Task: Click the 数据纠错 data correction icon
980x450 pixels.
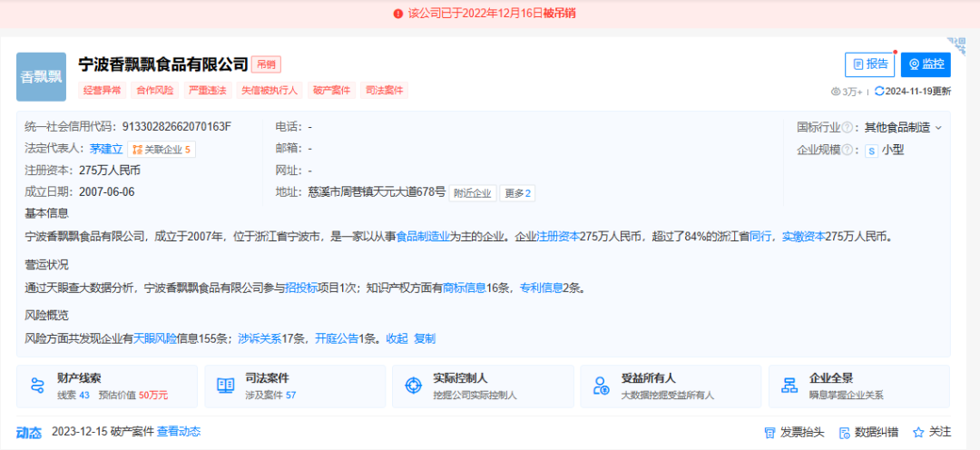Action: (845, 433)
